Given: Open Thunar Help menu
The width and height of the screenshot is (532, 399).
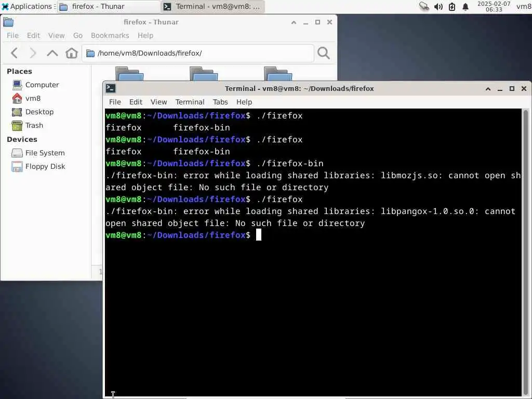Looking at the screenshot, I should (x=145, y=35).
